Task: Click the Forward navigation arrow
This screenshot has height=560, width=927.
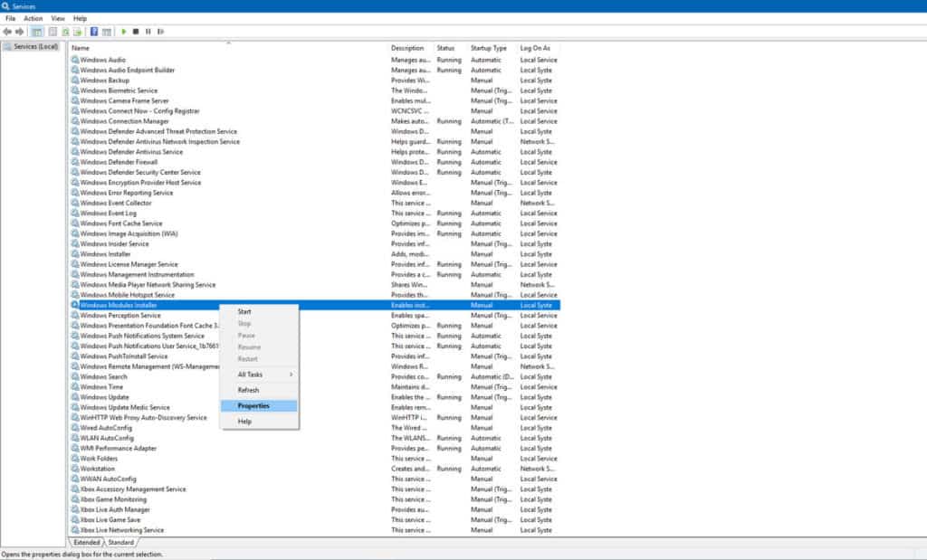Action: tap(20, 32)
